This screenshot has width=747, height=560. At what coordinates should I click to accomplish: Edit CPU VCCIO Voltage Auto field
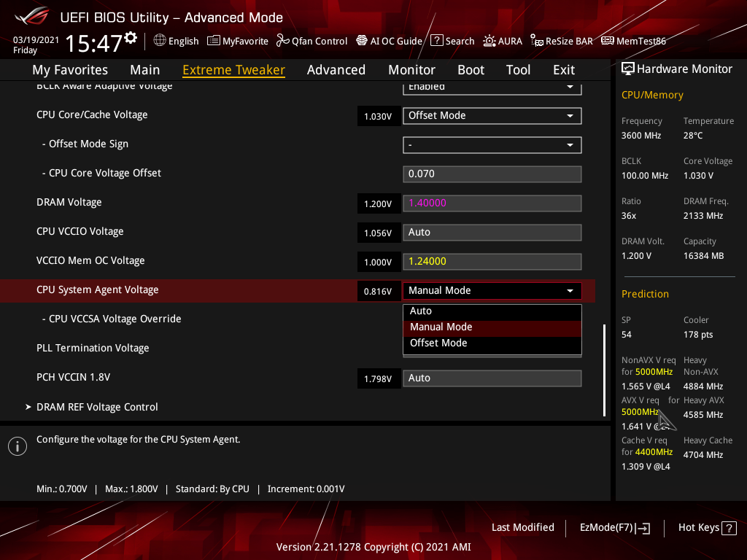click(x=492, y=233)
